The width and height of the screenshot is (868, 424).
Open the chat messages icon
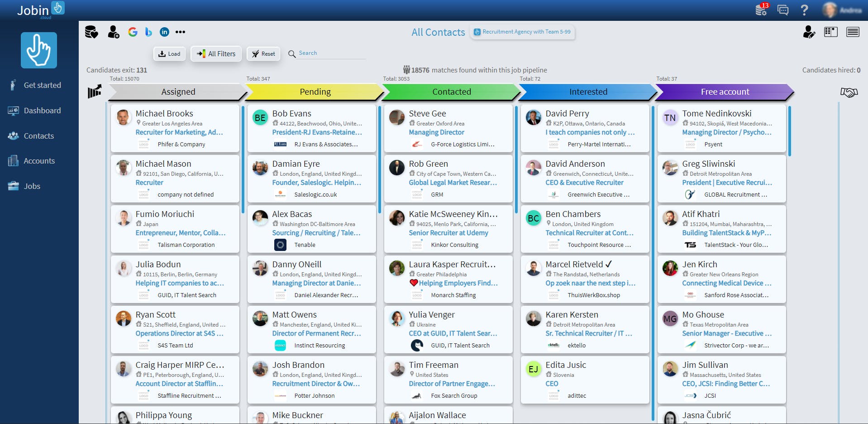pos(783,10)
